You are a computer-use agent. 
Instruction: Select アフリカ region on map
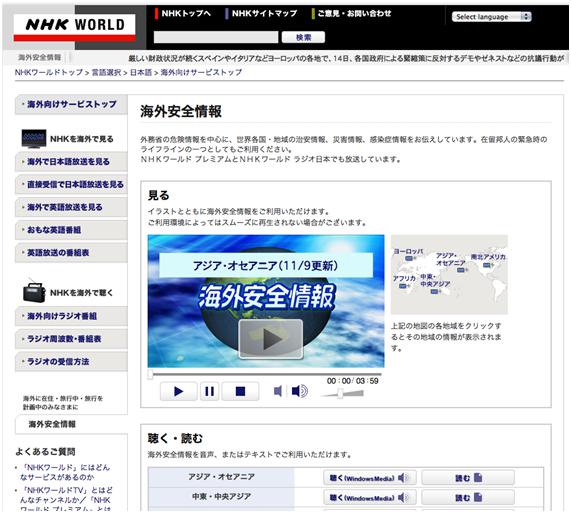[x=404, y=281]
